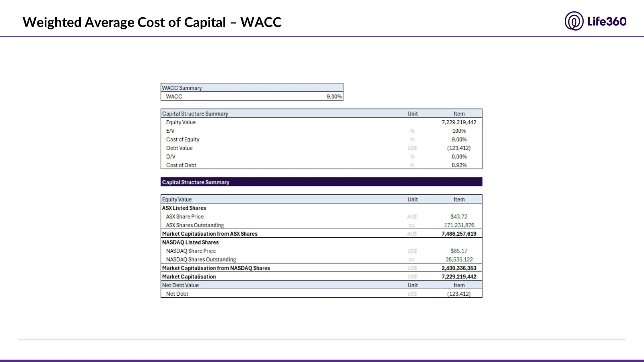Click the "Cost of Equity" row label
The image size is (644, 362).
tap(183, 140)
